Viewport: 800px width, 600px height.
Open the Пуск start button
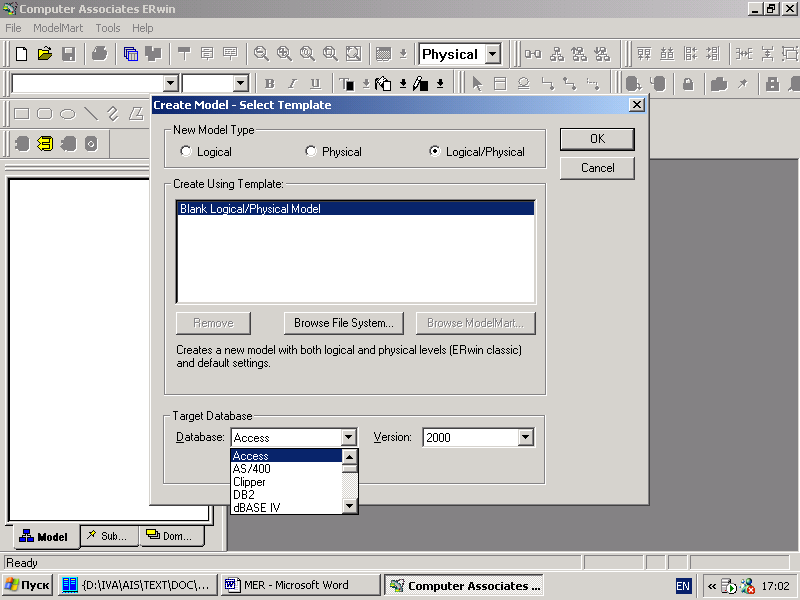(28, 585)
